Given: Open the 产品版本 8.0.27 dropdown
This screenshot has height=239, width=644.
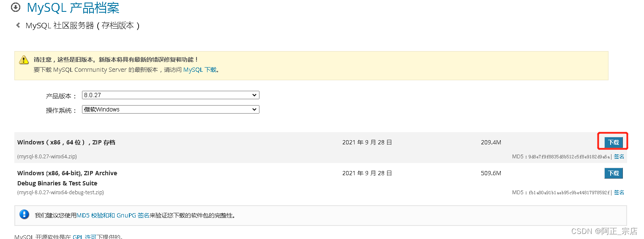Looking at the screenshot, I should [x=170, y=95].
